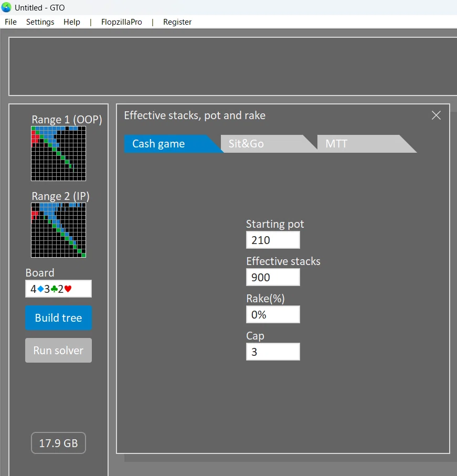This screenshot has height=476, width=457.
Task: Click the Effective stacks input field
Action: point(273,277)
